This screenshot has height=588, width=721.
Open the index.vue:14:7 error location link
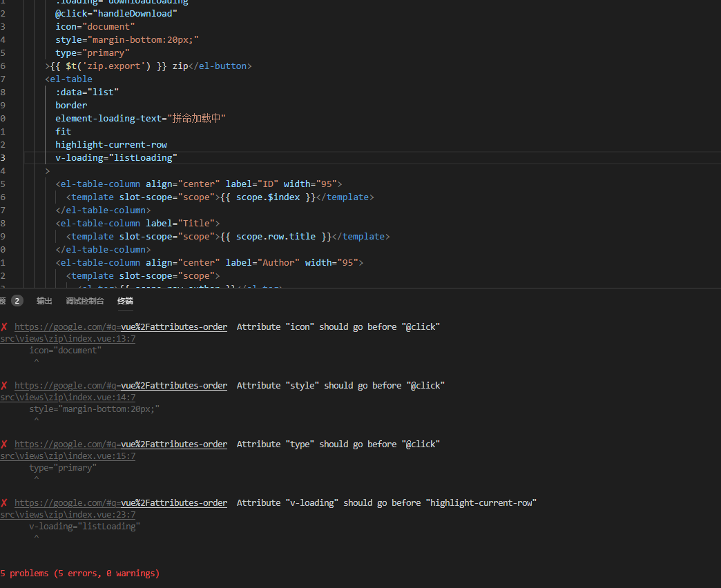(x=68, y=397)
